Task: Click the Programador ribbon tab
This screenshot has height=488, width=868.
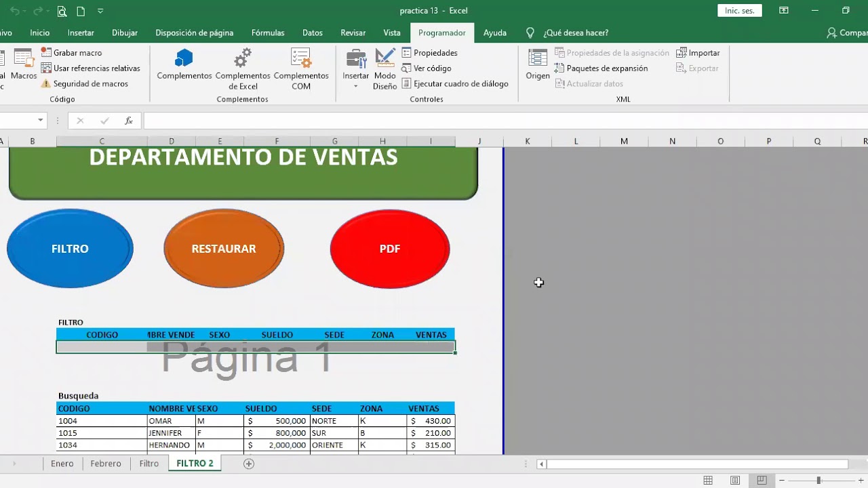Action: point(442,33)
